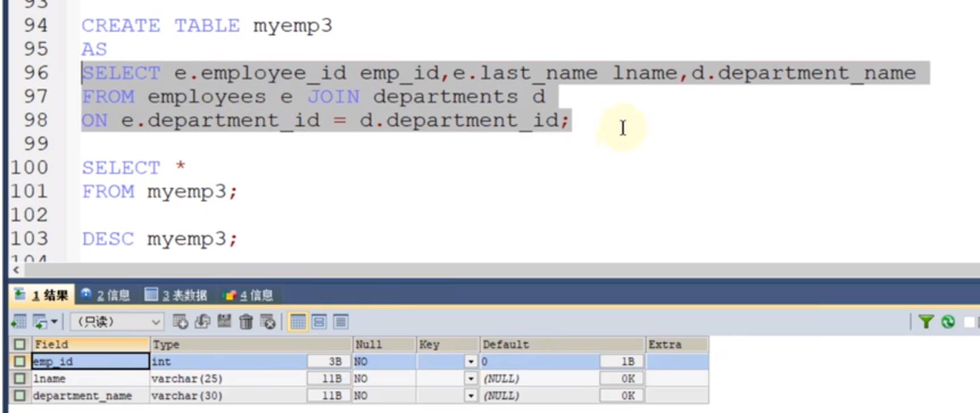
Task: Click the Field column header
Action: coord(90,344)
